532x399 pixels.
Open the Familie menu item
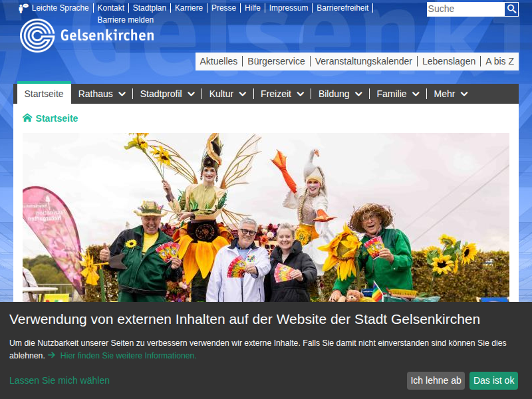pyautogui.click(x=392, y=94)
